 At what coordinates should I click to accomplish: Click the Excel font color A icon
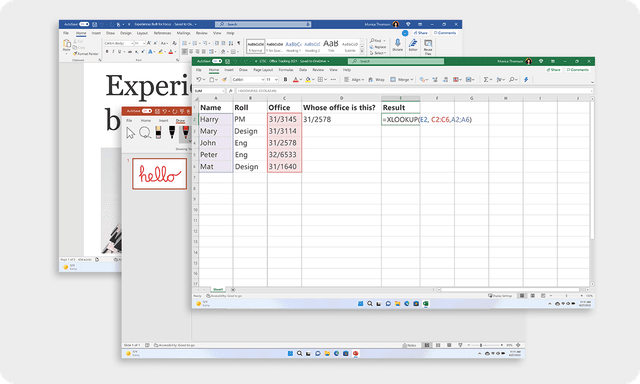[x=296, y=80]
